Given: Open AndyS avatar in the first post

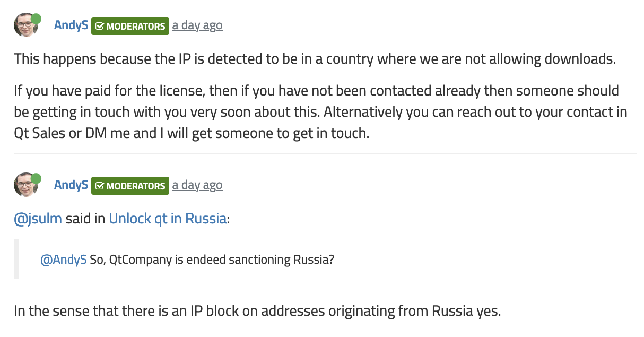Looking at the screenshot, I should point(26,25).
